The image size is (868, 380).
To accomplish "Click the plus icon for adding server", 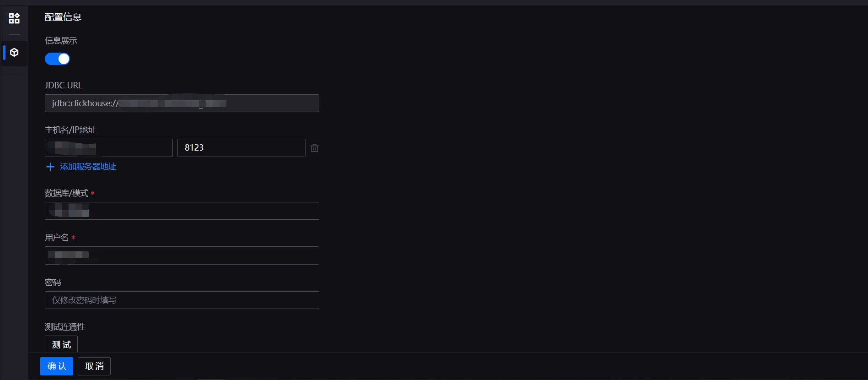I will coord(50,167).
